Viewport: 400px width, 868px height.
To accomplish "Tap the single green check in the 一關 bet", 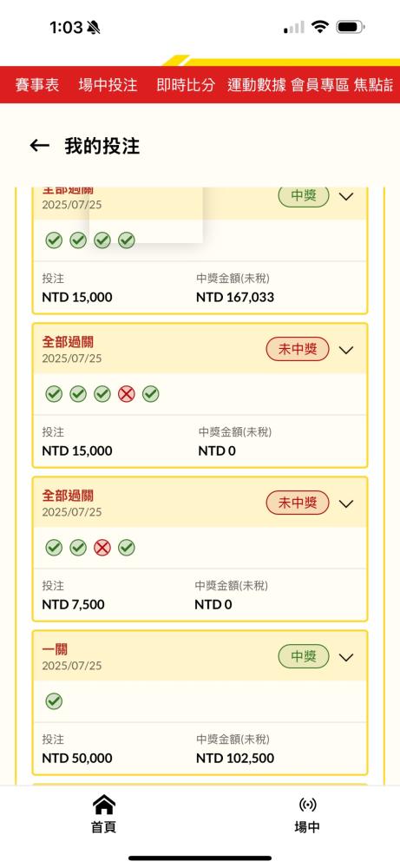I will (x=54, y=701).
